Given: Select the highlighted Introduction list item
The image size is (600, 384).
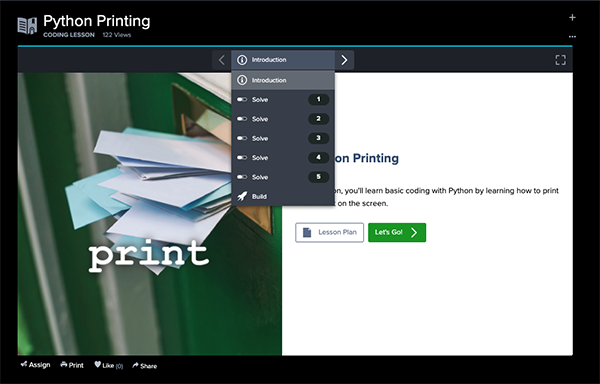Looking at the screenshot, I should [x=283, y=80].
